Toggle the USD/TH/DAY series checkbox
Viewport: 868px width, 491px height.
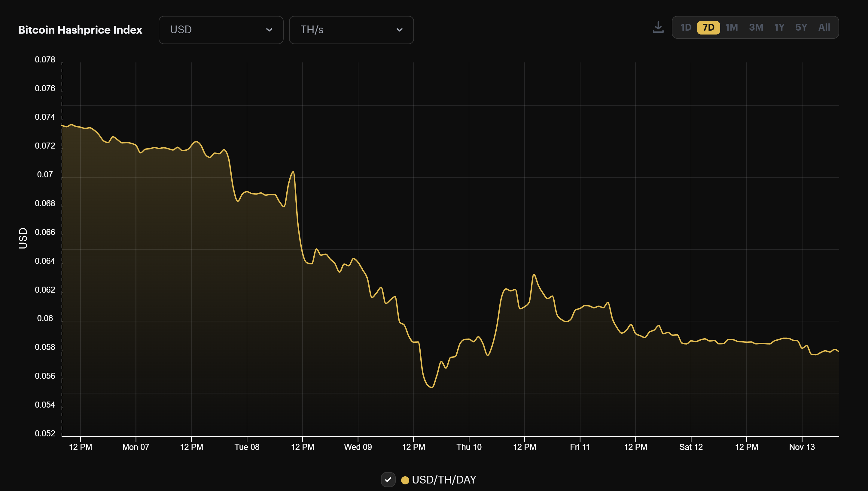[388, 479]
